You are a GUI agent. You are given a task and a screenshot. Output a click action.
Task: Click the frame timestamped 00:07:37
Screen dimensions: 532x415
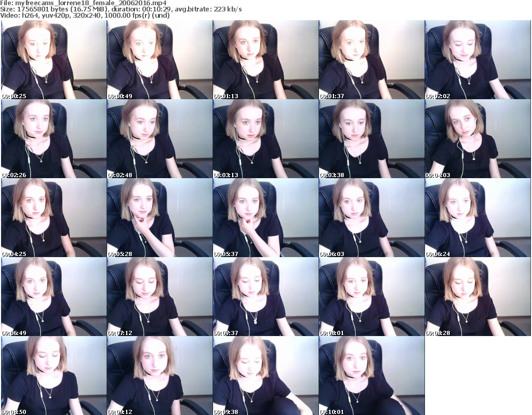(x=265, y=297)
